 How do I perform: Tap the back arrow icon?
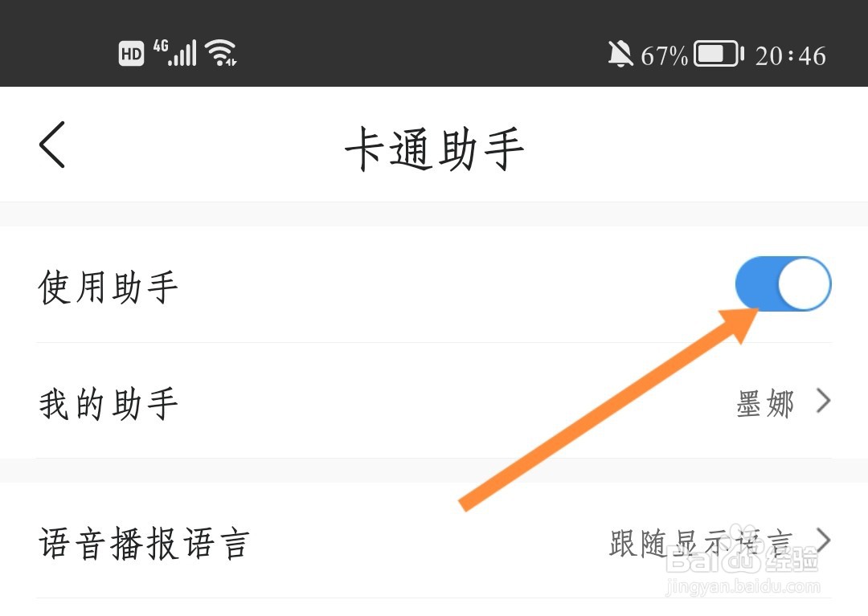pos(52,145)
